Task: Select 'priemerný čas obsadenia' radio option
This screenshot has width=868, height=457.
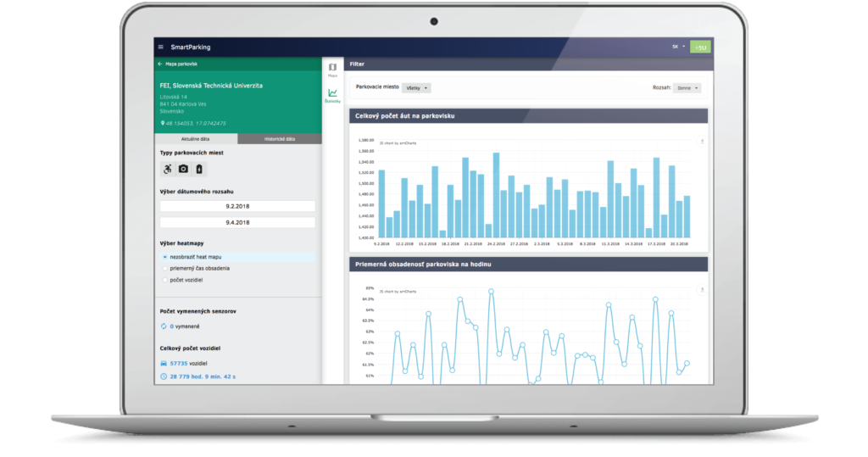Action: tap(165, 268)
